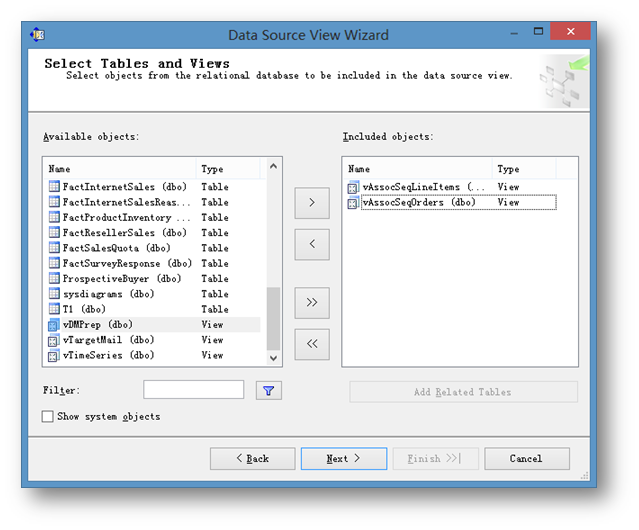Click the wizard icon in the title bar

coord(37,35)
